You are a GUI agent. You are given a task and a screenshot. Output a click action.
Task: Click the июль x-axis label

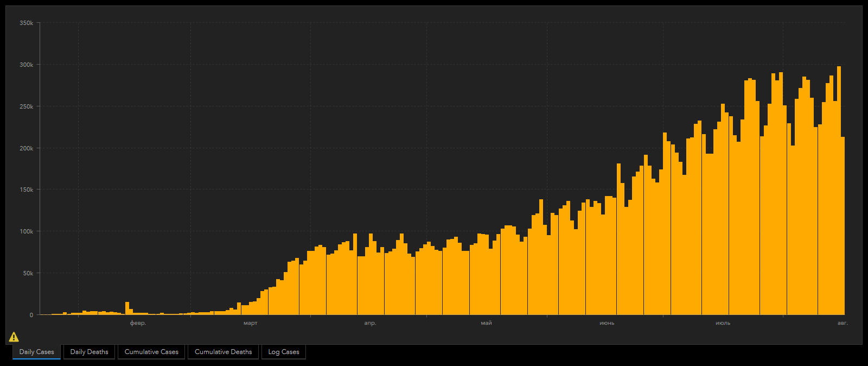(x=723, y=323)
